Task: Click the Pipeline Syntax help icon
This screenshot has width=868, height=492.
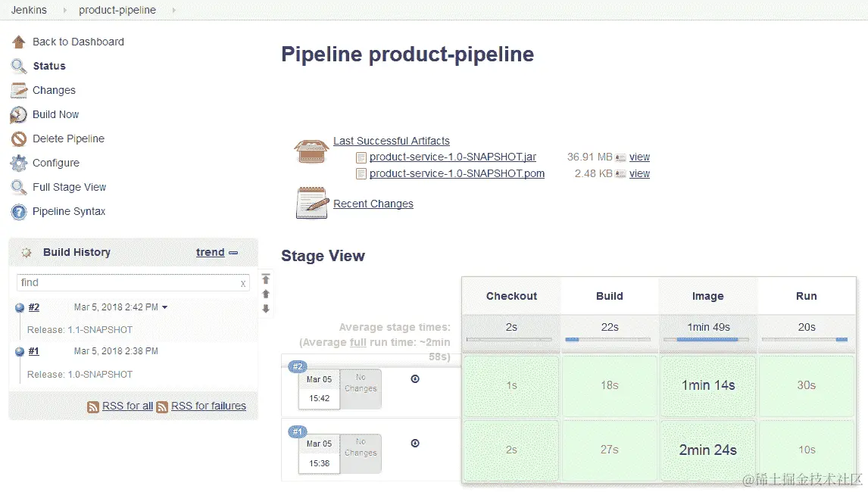Action: coord(19,211)
